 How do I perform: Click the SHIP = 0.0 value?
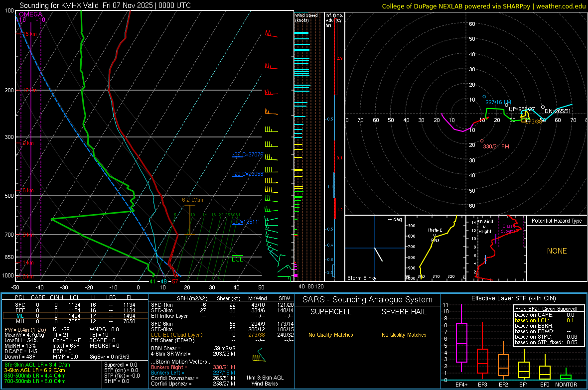click(117, 381)
